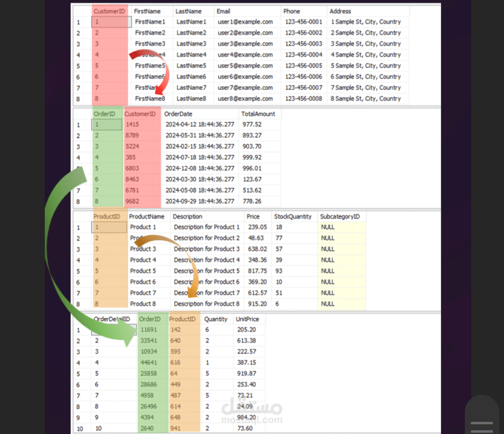Click stock quantity 77
Screen dimensions: 504x434
(x=279, y=238)
